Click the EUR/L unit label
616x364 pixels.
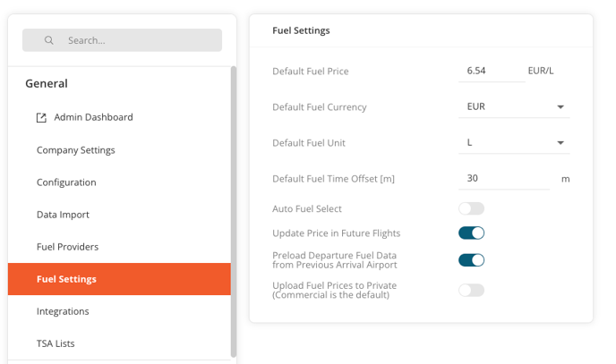(x=541, y=71)
